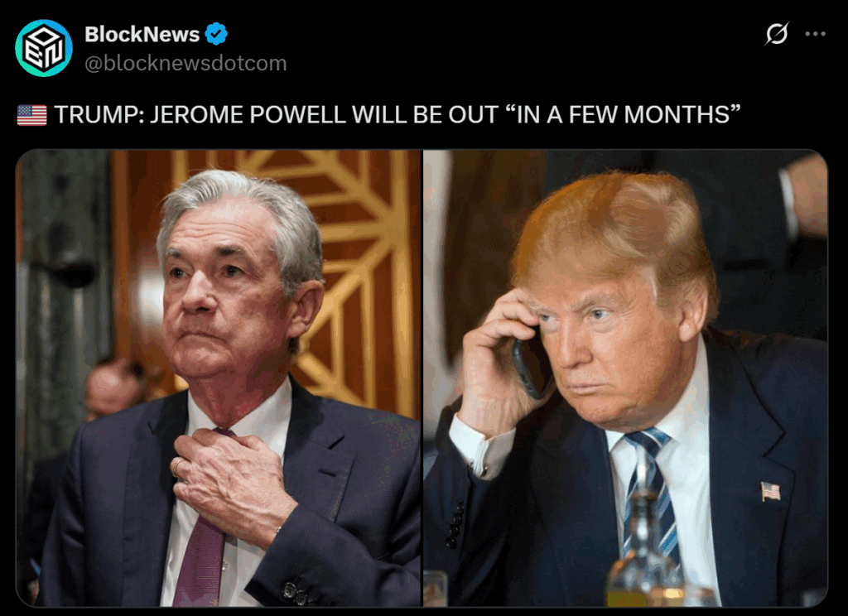Open the BlockNews profile avatar

tap(44, 48)
